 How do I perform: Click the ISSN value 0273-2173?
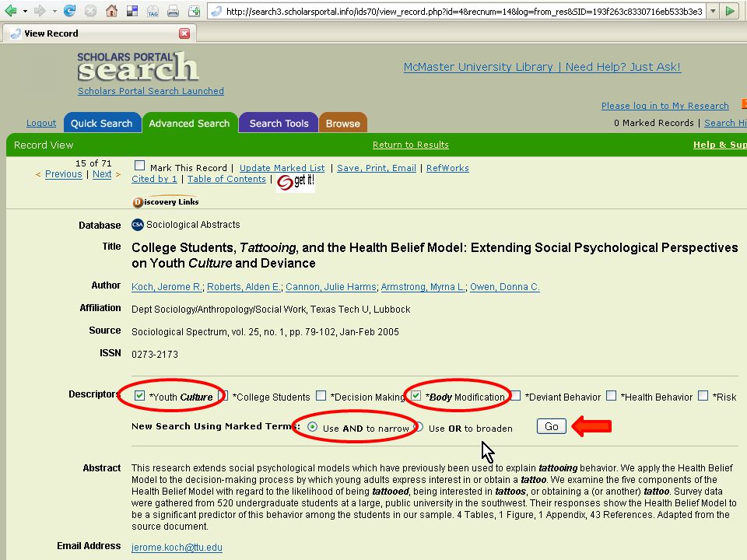tap(155, 355)
